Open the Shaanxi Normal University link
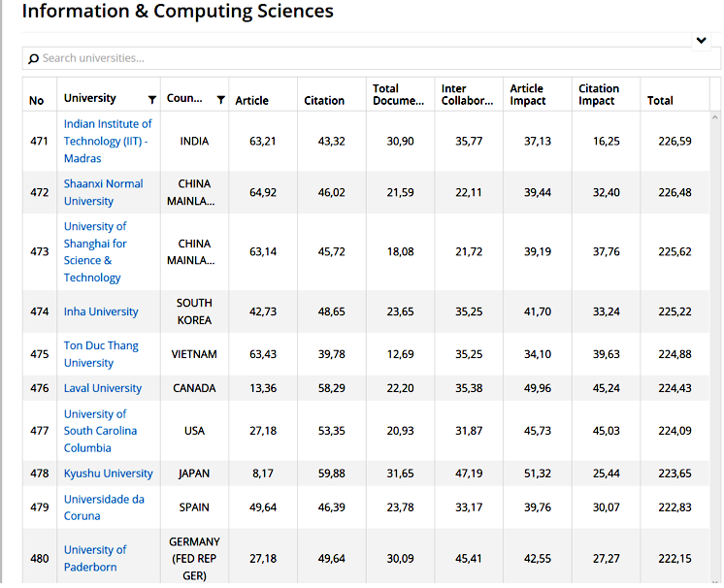This screenshot has height=588, width=724. pos(103,192)
